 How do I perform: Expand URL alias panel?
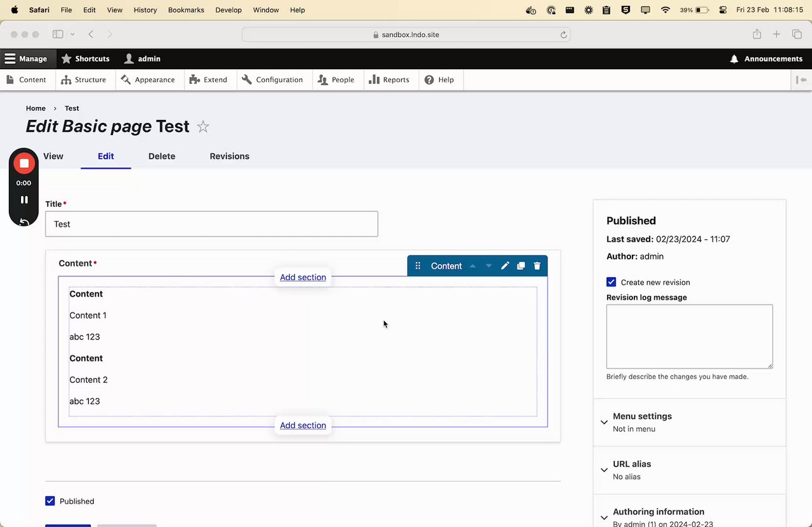(x=632, y=464)
